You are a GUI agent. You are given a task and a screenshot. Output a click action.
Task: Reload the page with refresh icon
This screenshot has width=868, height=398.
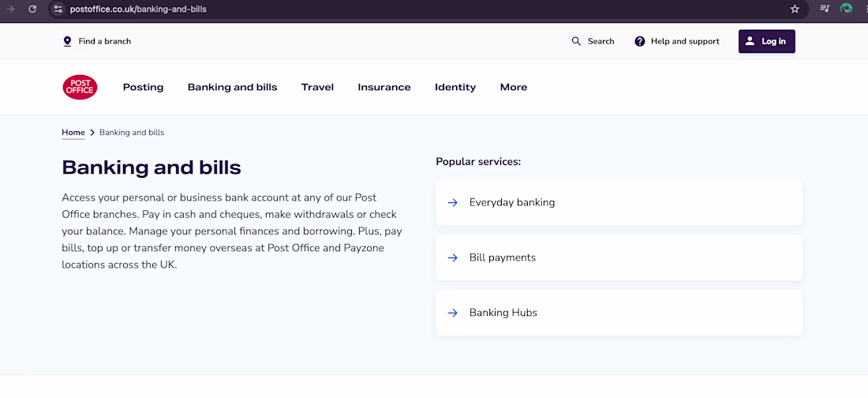(32, 9)
